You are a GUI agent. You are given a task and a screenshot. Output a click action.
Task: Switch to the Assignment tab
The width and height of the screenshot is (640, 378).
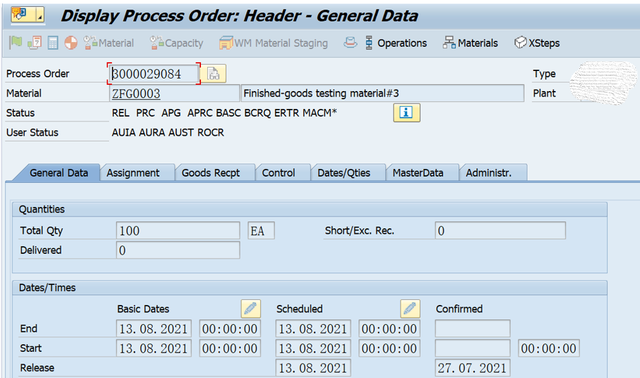[133, 173]
